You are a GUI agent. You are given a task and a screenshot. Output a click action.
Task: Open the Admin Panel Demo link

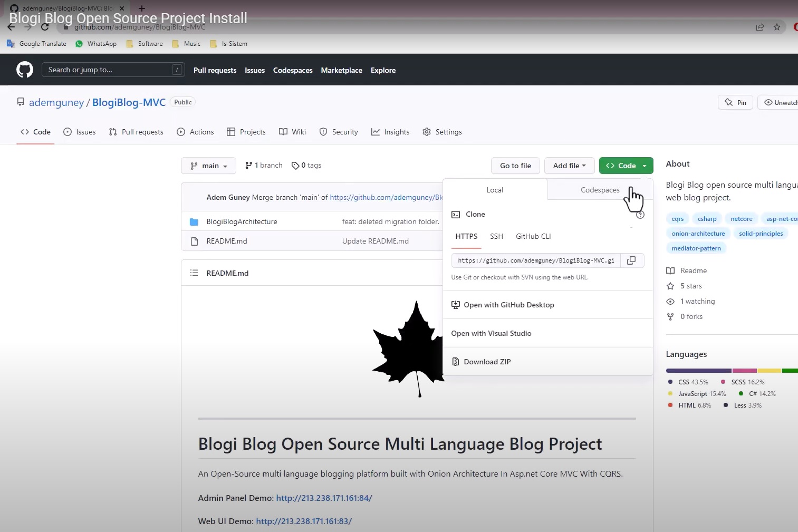(x=323, y=498)
